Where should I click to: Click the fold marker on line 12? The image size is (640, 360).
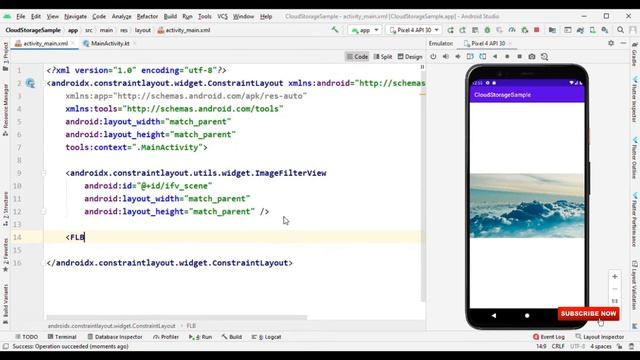pyautogui.click(x=43, y=211)
